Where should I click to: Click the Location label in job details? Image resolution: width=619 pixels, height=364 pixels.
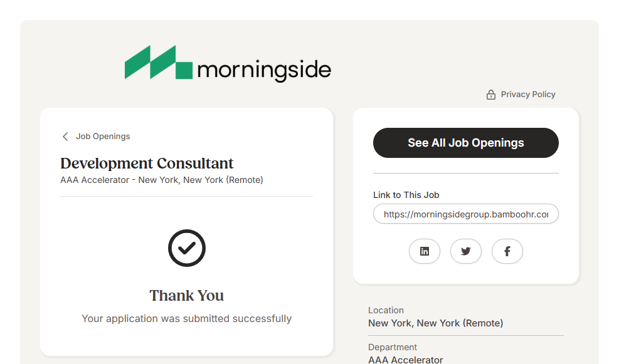pos(386,310)
